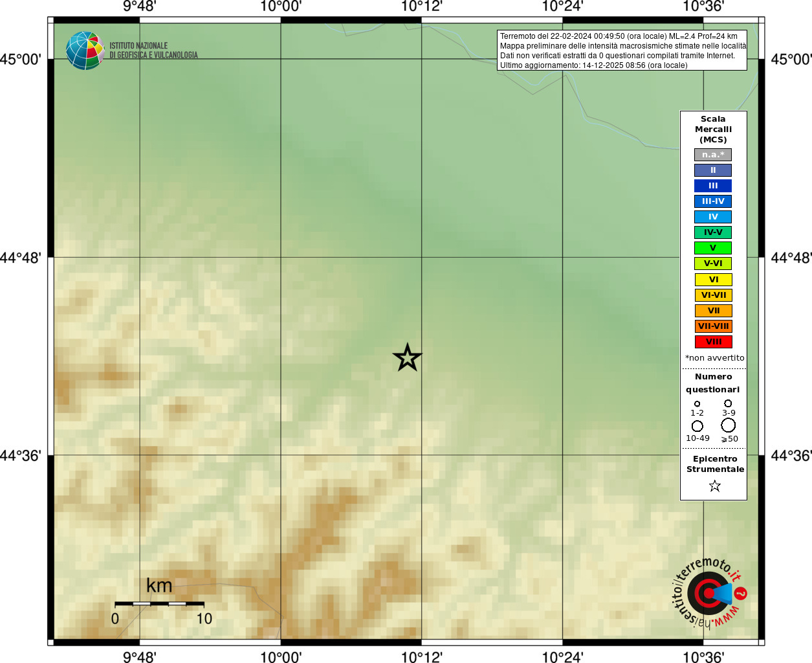Viewport: 812px width, 663px height.
Task: Click the smallest 1-2 questionnaire circle
Action: (x=697, y=404)
